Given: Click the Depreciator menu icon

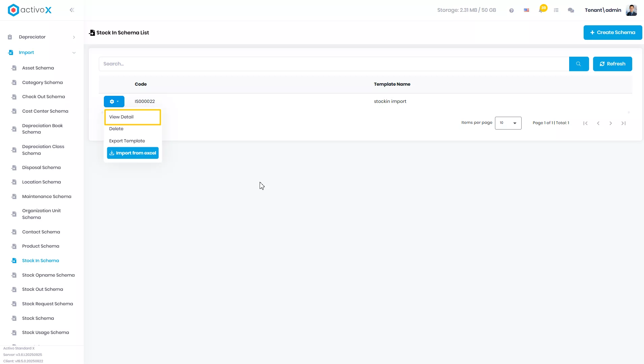Looking at the screenshot, I should coord(10,37).
